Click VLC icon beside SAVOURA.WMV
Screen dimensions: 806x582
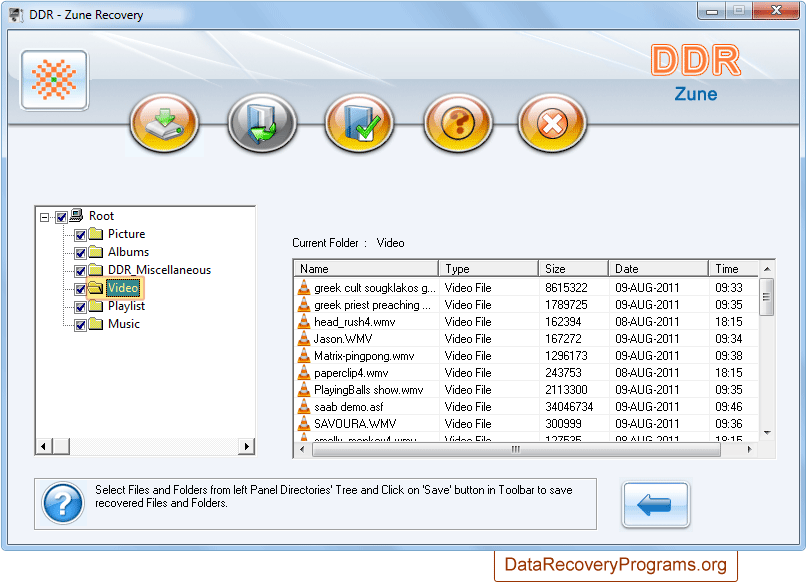[x=304, y=424]
